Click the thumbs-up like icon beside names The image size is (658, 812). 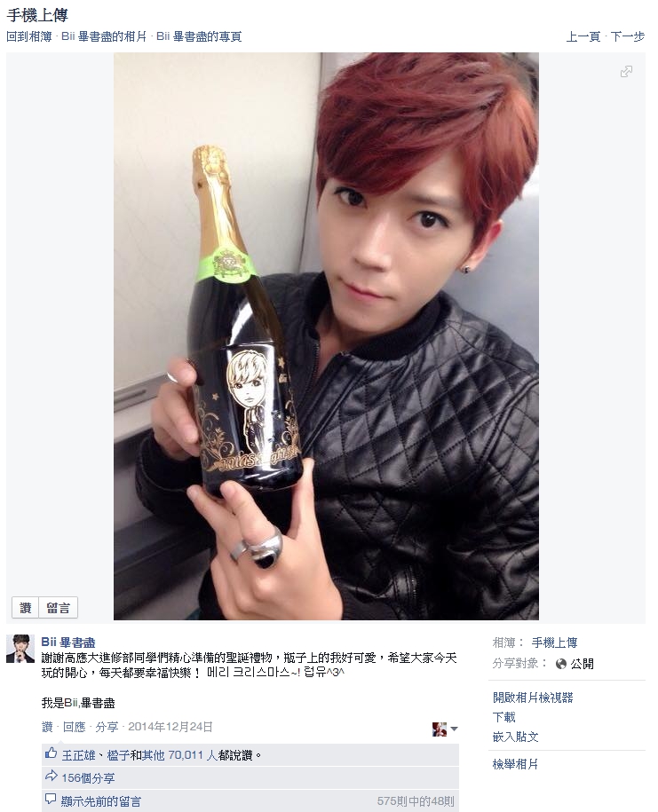click(x=51, y=753)
